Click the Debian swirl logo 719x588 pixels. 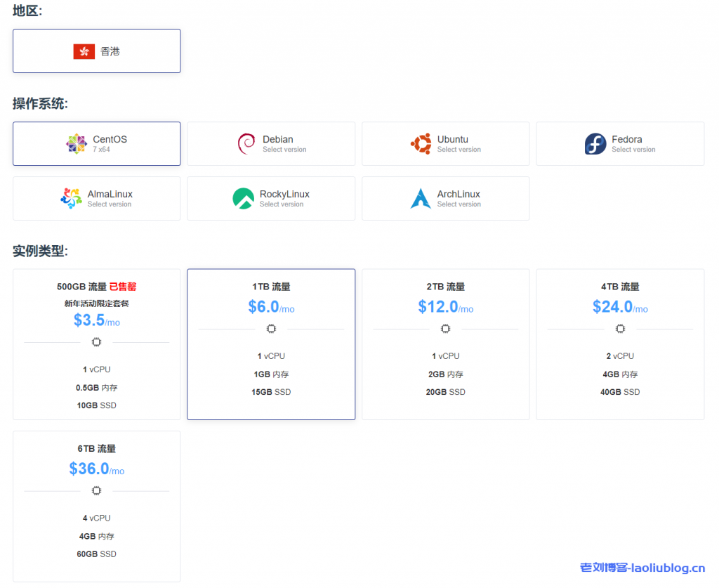click(x=246, y=144)
